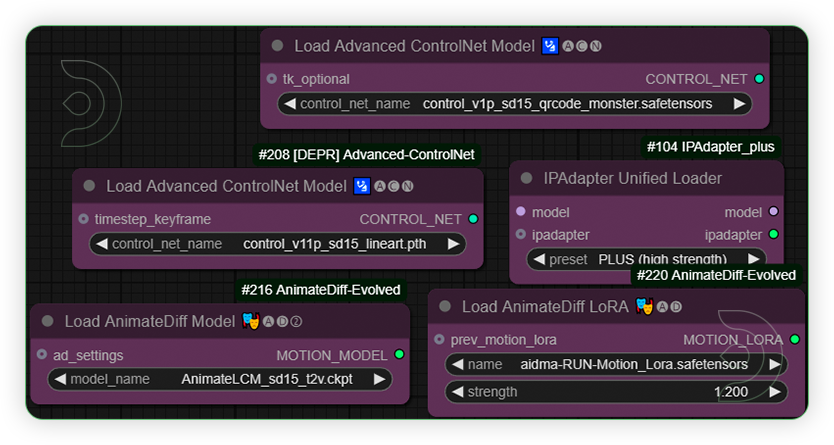Viewport: 834px width, 445px height.
Task: Open PLUS (high strength) preset dropdown
Action: (x=646, y=259)
